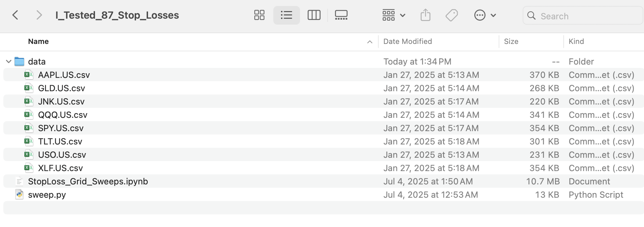Switch to icon grid view
644x227 pixels.
click(259, 15)
